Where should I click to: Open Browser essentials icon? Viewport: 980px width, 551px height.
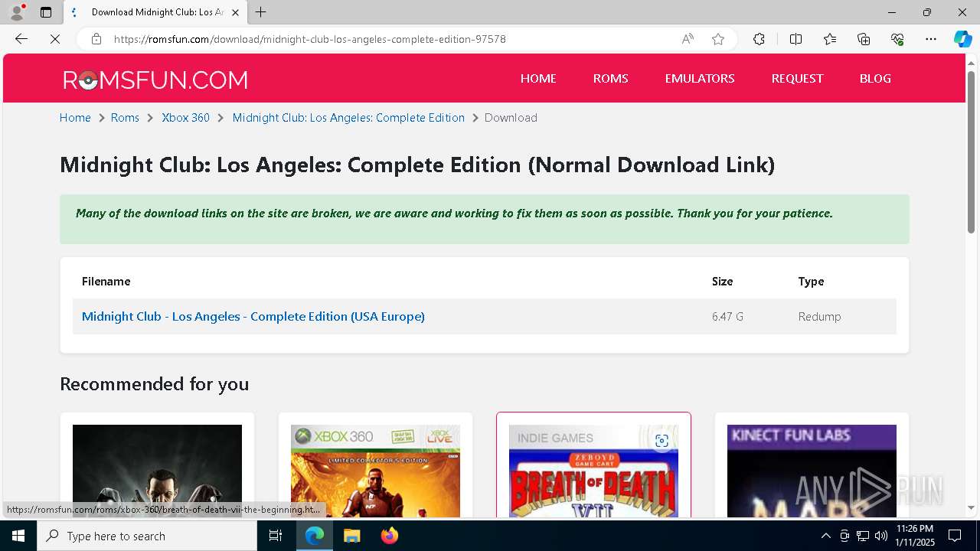[897, 39]
